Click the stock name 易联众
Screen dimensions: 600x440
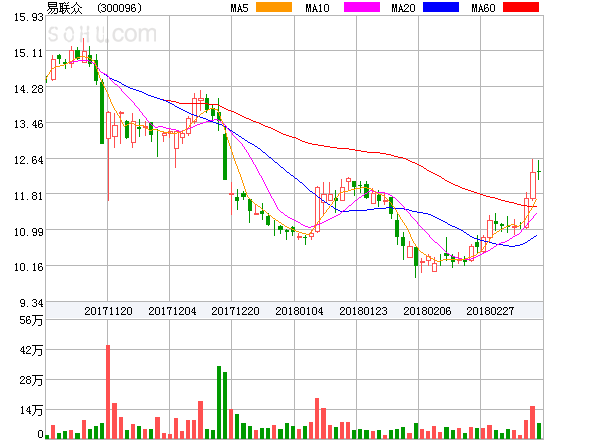(x=64, y=8)
